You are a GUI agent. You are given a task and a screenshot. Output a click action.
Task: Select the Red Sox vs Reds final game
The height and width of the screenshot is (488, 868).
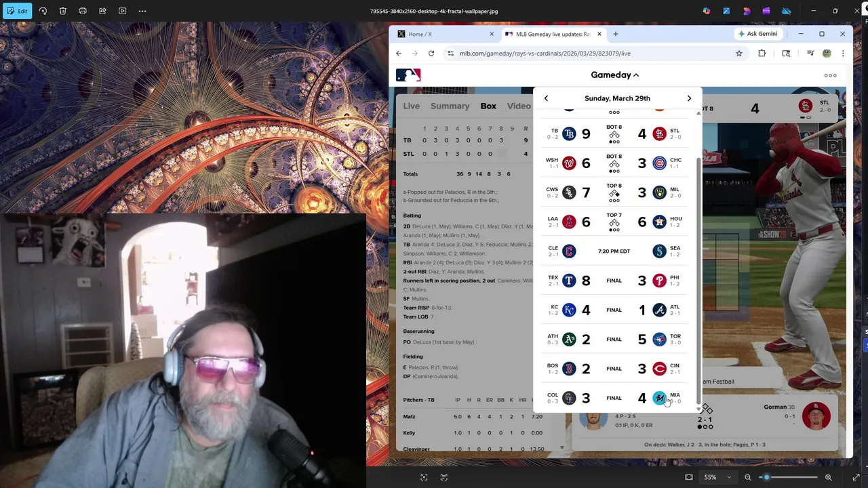pos(614,369)
